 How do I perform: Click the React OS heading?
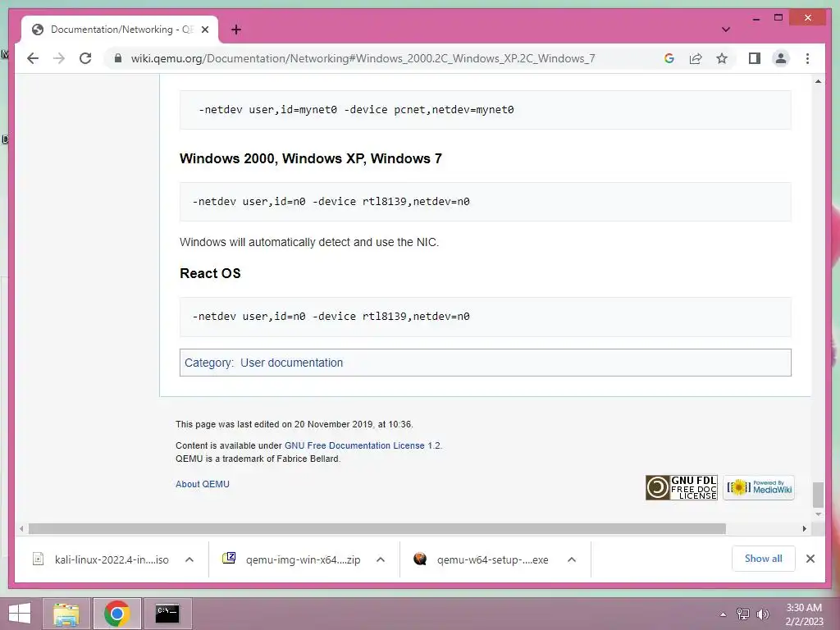pyautogui.click(x=210, y=273)
